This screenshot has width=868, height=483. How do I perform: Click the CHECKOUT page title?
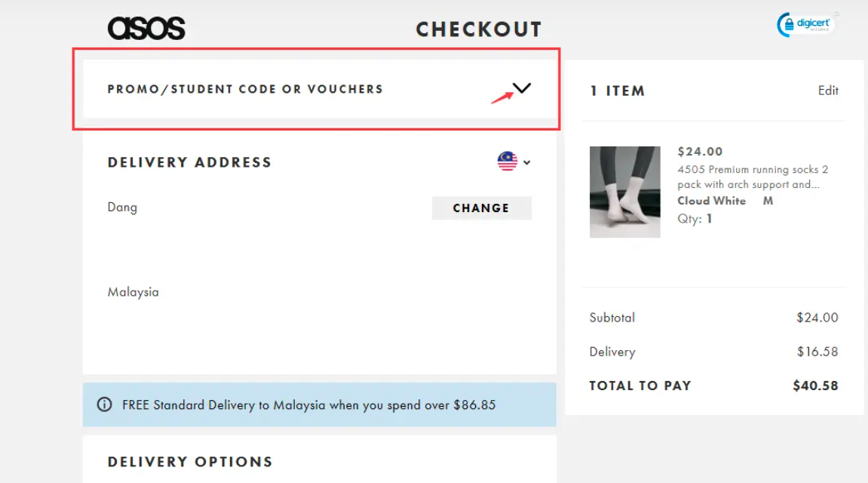(479, 29)
